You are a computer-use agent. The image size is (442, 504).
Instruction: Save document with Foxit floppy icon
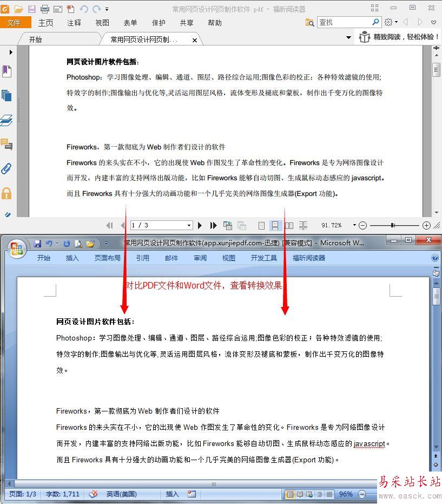point(32,9)
